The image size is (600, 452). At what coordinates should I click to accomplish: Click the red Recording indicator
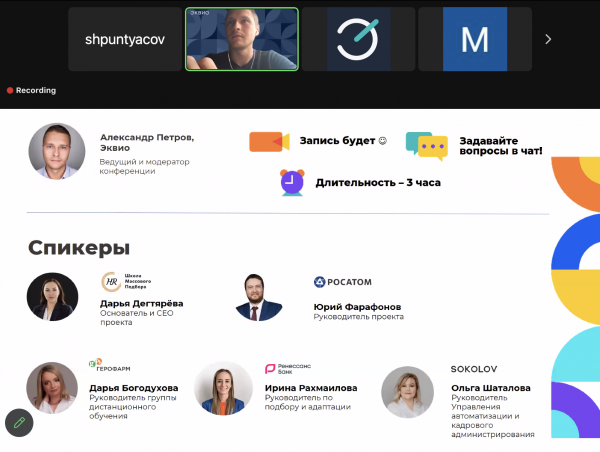(x=31, y=90)
